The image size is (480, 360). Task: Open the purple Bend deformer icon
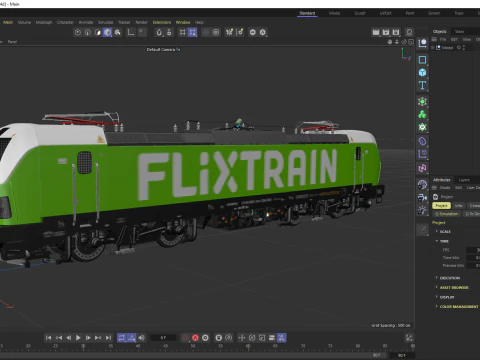(422, 141)
